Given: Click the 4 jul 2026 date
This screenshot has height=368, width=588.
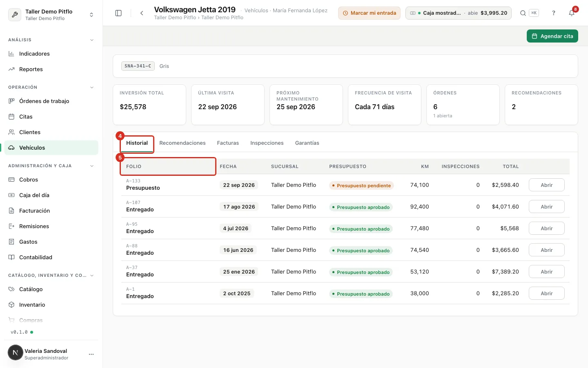Looking at the screenshot, I should pos(236,229).
